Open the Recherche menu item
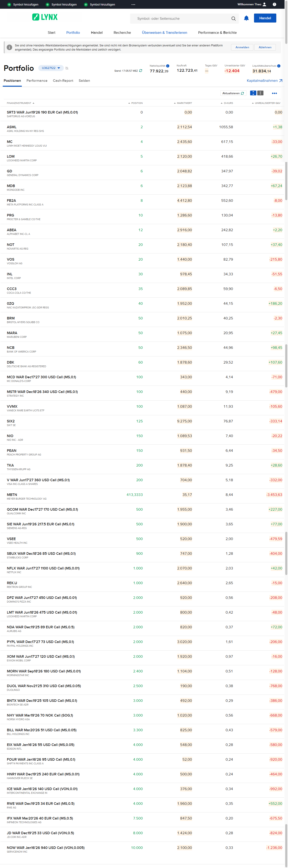This screenshot has width=288, height=868. click(x=122, y=33)
